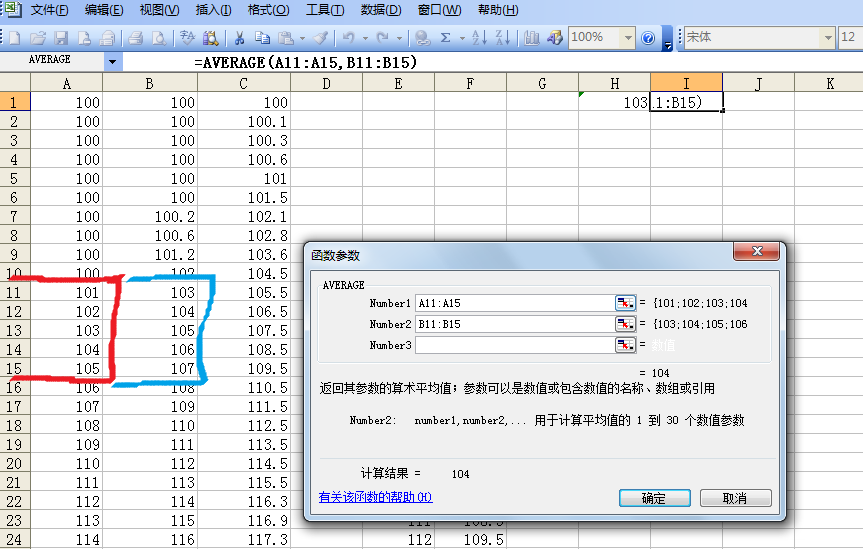Click the Print icon in toolbar
863x549 pixels.
(x=135, y=38)
